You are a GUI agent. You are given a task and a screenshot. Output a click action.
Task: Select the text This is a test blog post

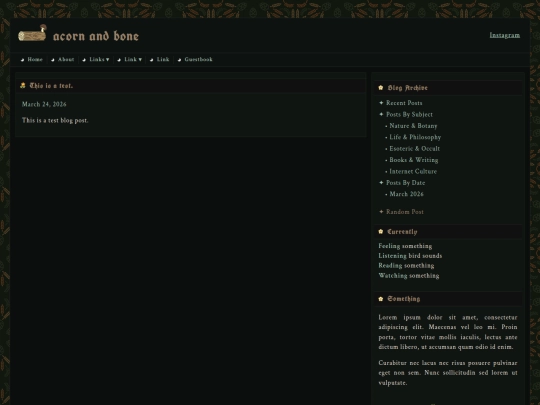click(55, 121)
